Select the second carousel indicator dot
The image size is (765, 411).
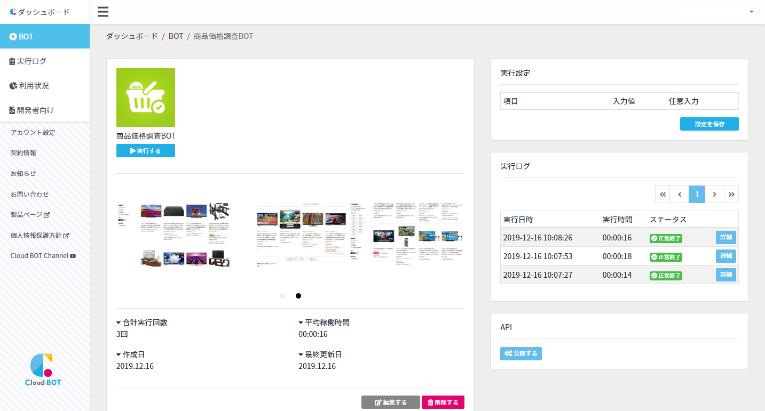click(x=298, y=296)
